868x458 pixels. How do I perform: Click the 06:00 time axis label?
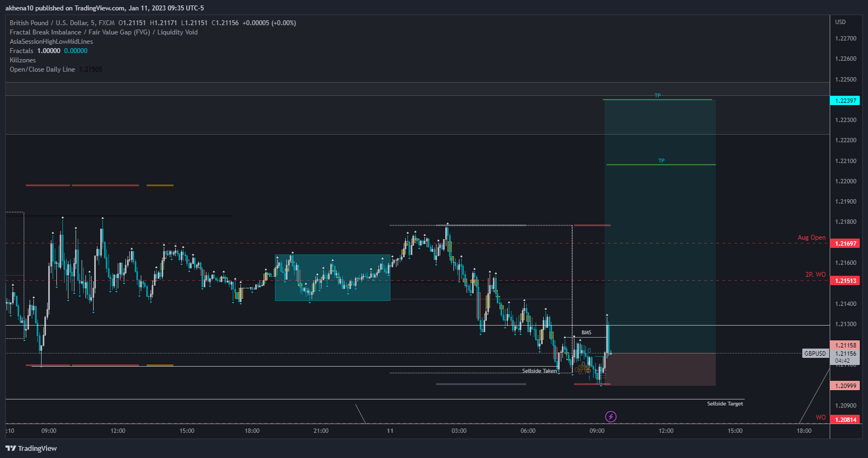pos(528,431)
